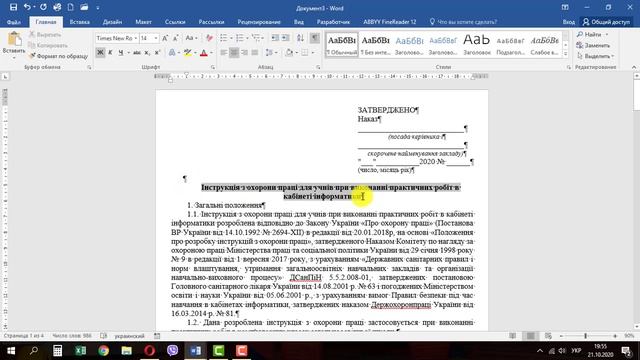Screen dimensions: 640x360
Task: Decrease font size with the small A icon
Action: (176, 38)
